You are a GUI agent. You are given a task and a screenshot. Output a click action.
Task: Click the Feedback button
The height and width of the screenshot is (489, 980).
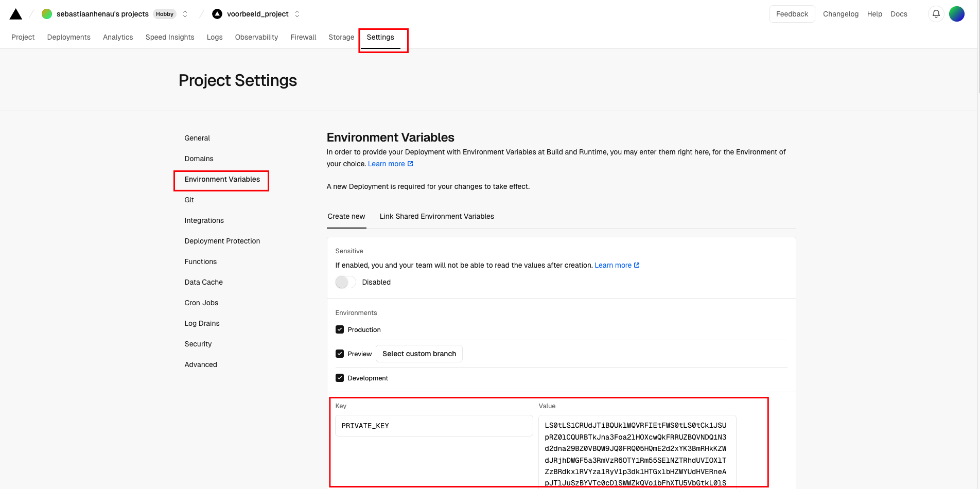792,14
